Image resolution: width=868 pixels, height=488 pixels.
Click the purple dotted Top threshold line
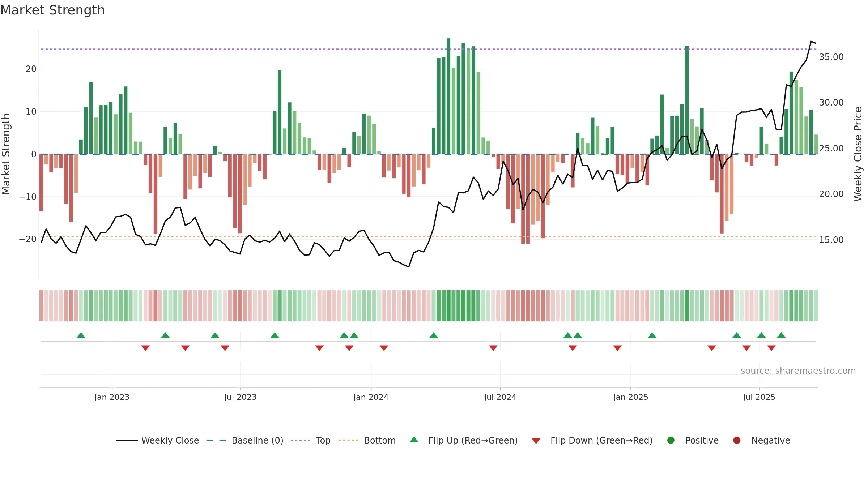[429, 49]
